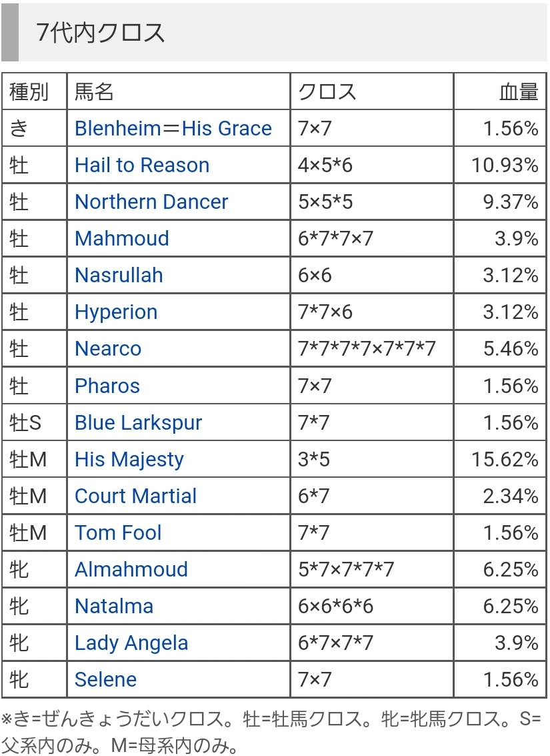
Task: Select the Selene horse link
Action: (x=105, y=680)
